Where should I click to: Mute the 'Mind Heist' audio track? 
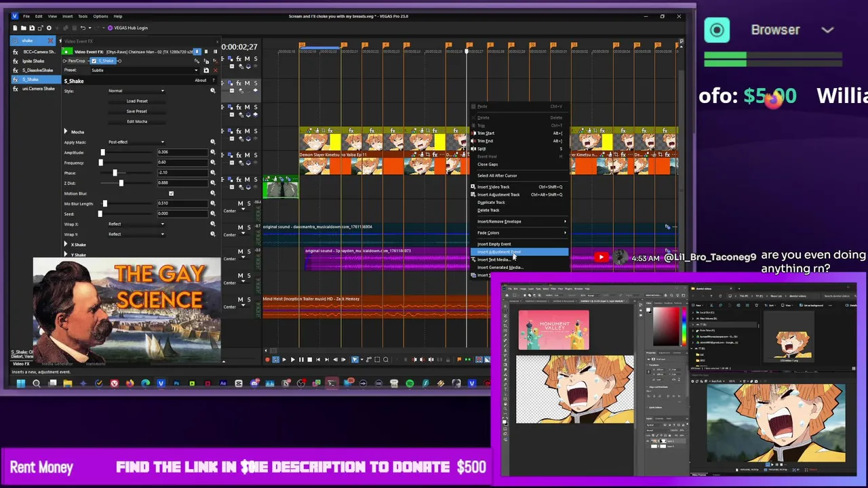click(240, 300)
